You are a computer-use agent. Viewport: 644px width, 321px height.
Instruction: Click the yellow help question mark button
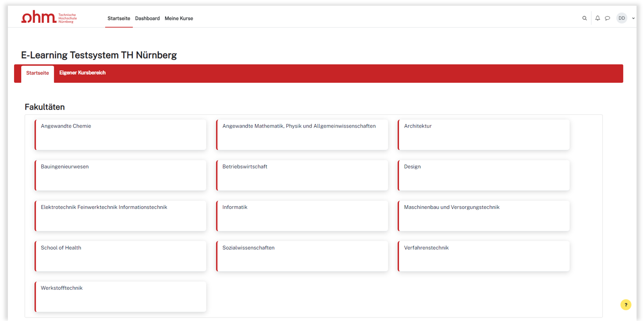[626, 305]
